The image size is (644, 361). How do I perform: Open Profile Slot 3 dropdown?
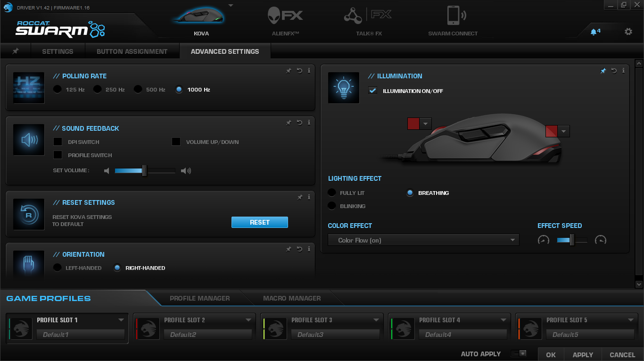pos(376,320)
